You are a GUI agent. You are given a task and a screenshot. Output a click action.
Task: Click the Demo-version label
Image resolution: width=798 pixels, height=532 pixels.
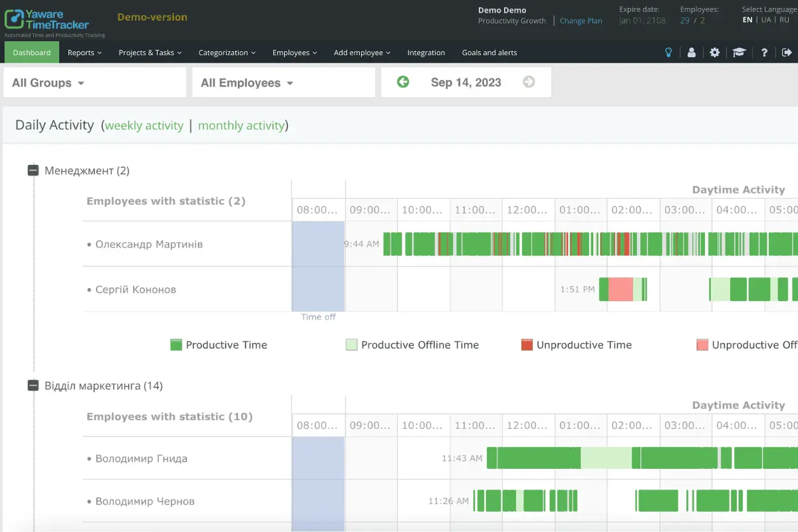152,17
